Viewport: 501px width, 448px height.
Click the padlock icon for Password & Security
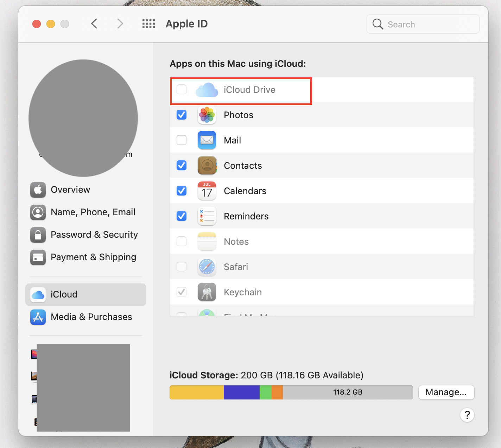pos(38,235)
